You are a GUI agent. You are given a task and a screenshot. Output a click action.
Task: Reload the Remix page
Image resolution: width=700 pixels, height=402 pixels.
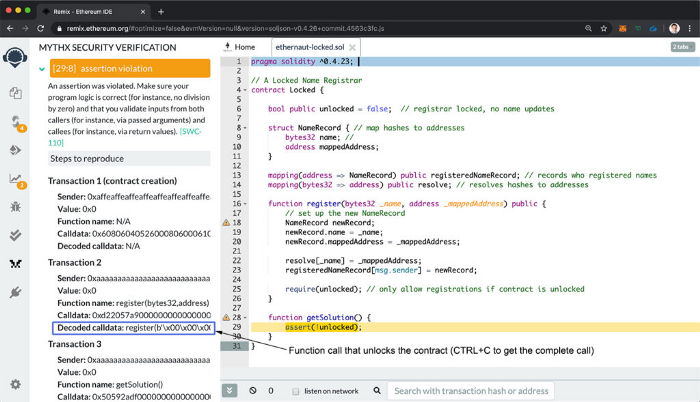[41, 28]
